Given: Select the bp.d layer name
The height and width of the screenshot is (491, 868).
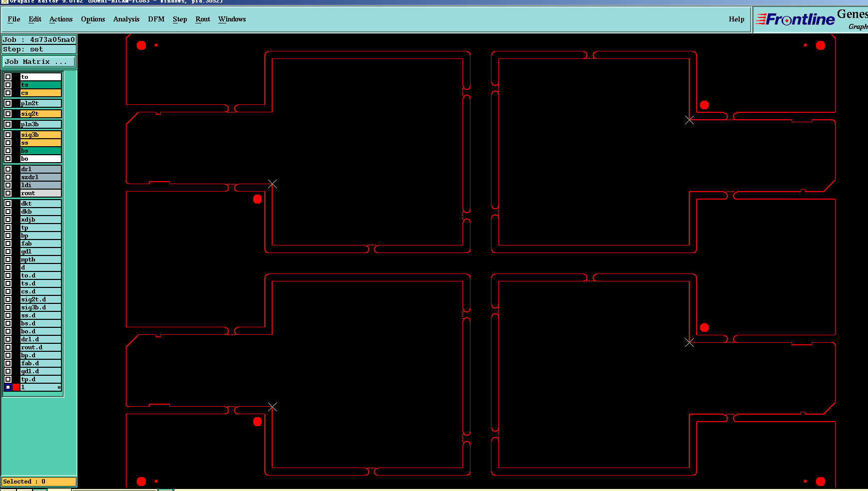Looking at the screenshot, I should coord(40,355).
